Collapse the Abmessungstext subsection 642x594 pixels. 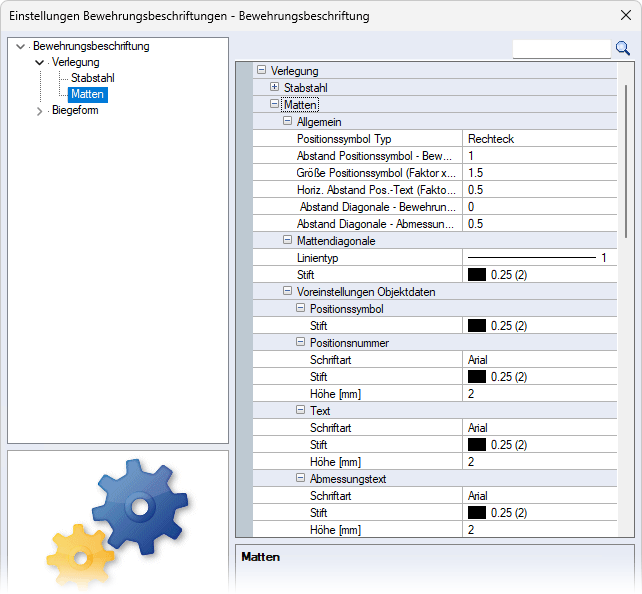(x=301, y=479)
